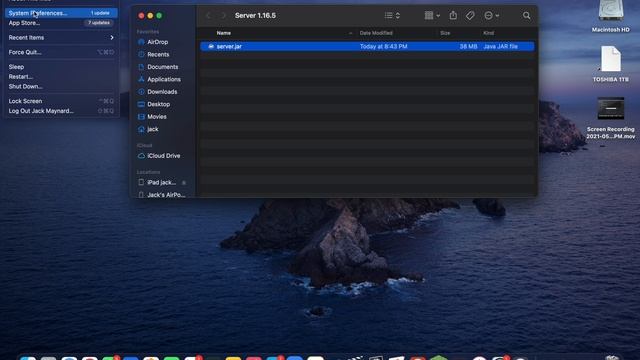The width and height of the screenshot is (640, 360).
Task: Click the Finder search magnifier icon
Action: point(527,16)
